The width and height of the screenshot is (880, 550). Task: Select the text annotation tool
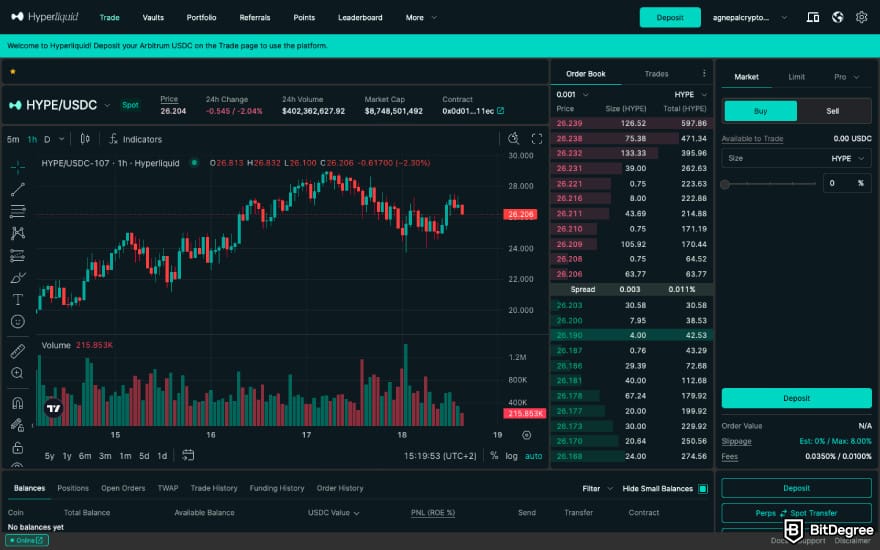18,299
